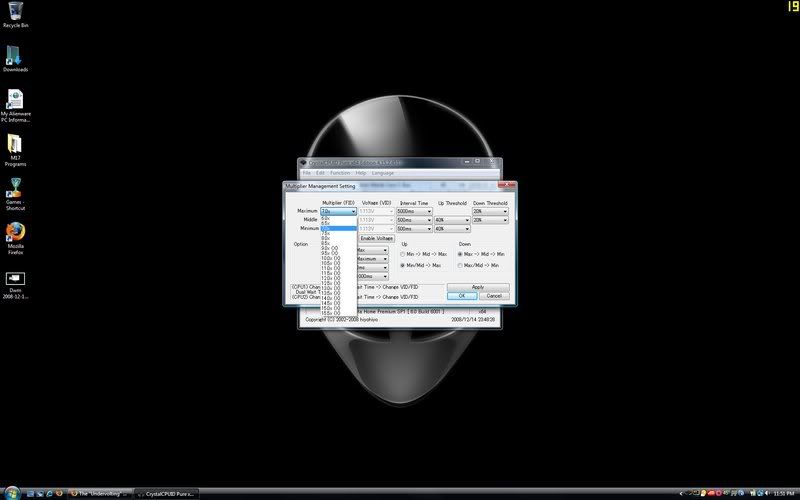Screen dimensions: 800x500
Task: Open Edit menu in CrystalCPUID window
Action: click(320, 173)
